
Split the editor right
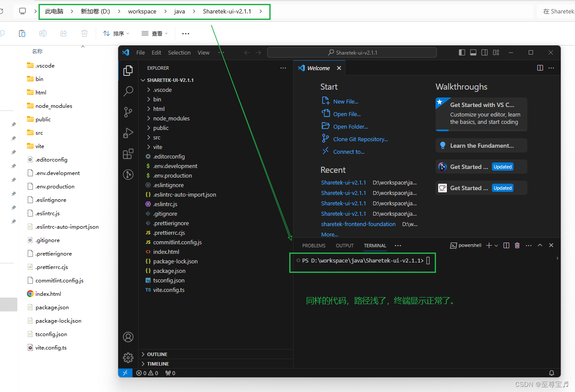coord(540,68)
